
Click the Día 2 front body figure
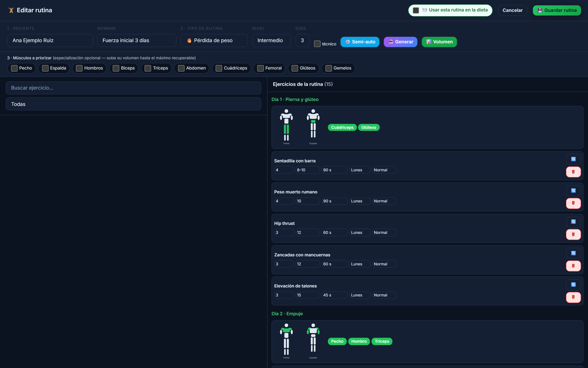(286, 339)
